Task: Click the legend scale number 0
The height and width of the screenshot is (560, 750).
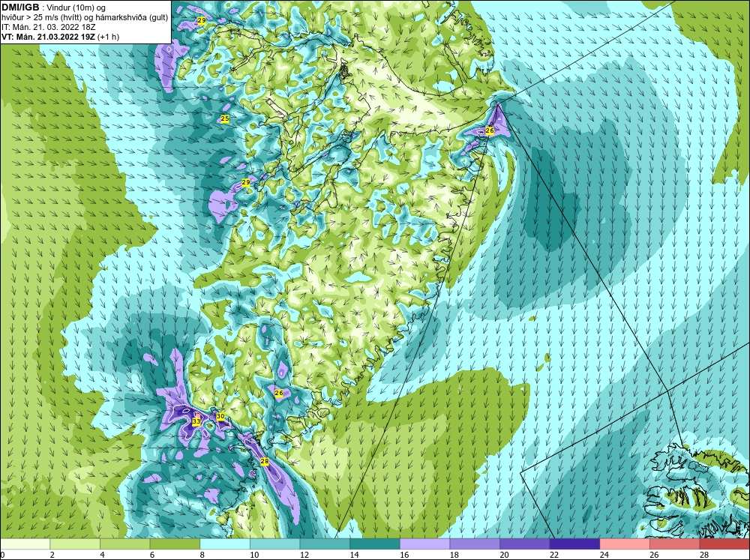Action: [2, 555]
